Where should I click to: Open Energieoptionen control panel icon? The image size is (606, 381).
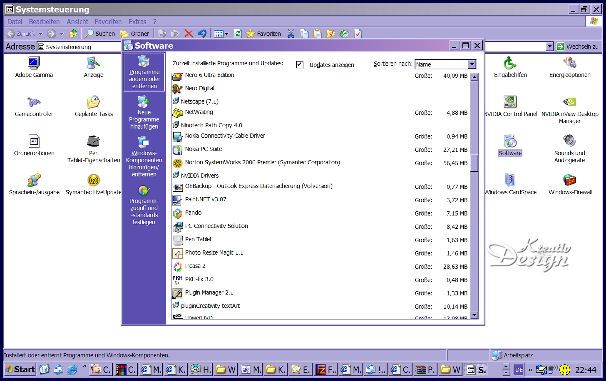pos(570,67)
